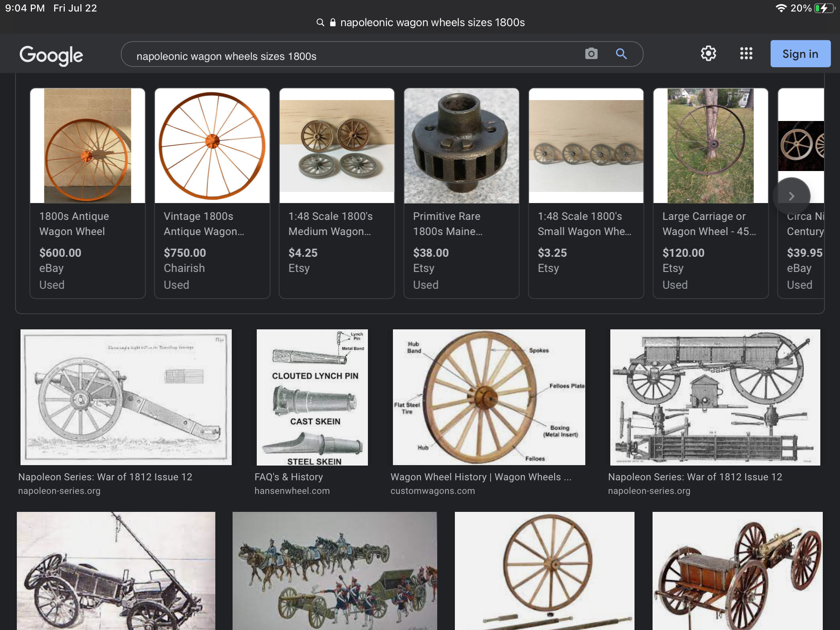Open wagon blueprint drawing image result
Viewport: 840px width, 630px height.
pos(715,397)
